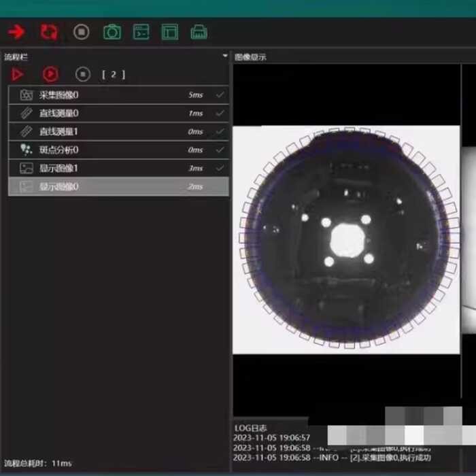
Task: Click the checkmark status of 采集图像0
Action: [220, 95]
